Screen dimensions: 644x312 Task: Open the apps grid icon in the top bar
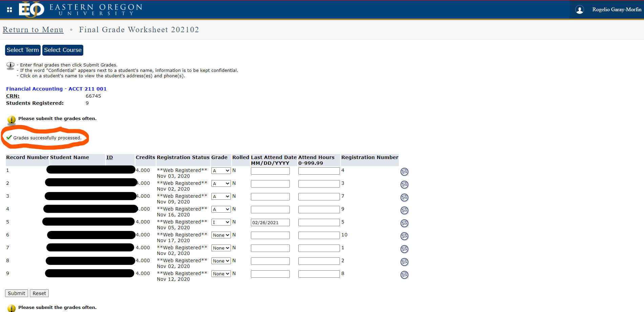click(9, 9)
